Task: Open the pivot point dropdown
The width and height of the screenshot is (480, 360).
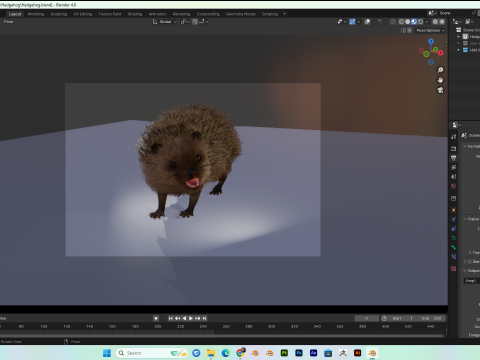Action: coord(185,22)
